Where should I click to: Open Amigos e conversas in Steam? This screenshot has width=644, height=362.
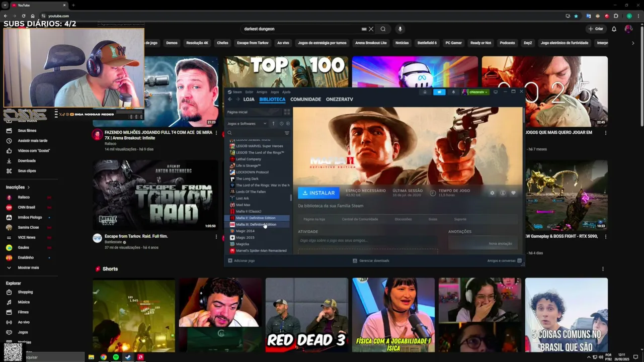pyautogui.click(x=505, y=260)
